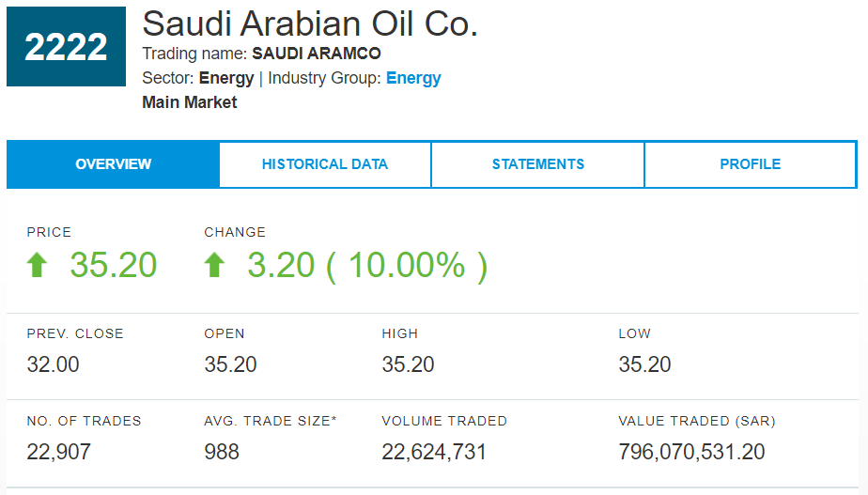
Task: Click the value under the HIGH label
Action: coord(408,364)
